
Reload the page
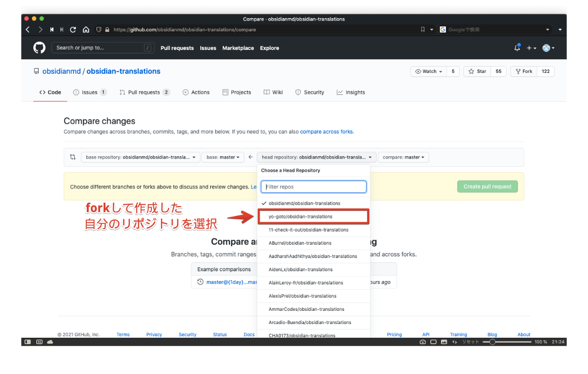[x=73, y=29]
